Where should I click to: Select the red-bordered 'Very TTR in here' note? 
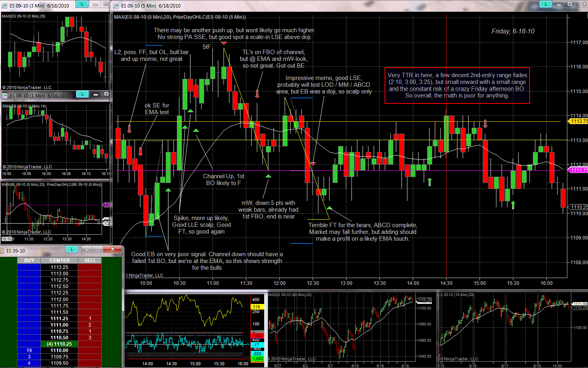457,86
